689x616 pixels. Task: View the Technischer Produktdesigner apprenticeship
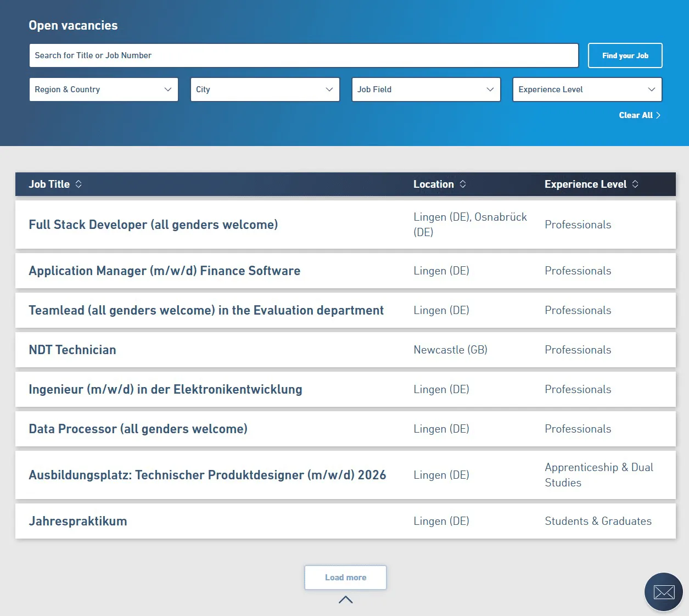[207, 475]
